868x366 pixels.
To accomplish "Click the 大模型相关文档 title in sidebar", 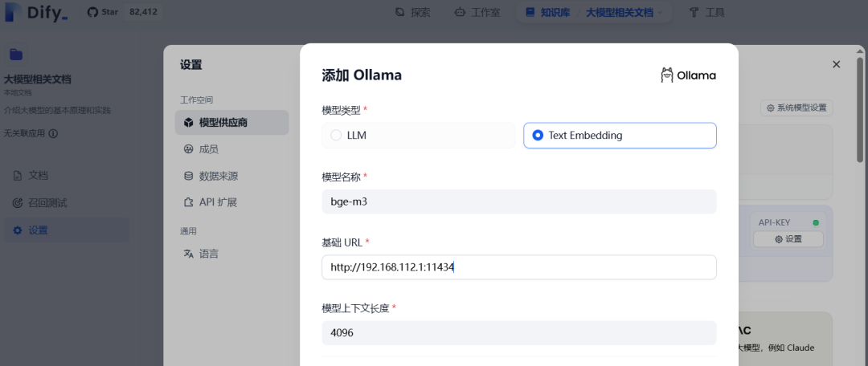I will (x=38, y=79).
